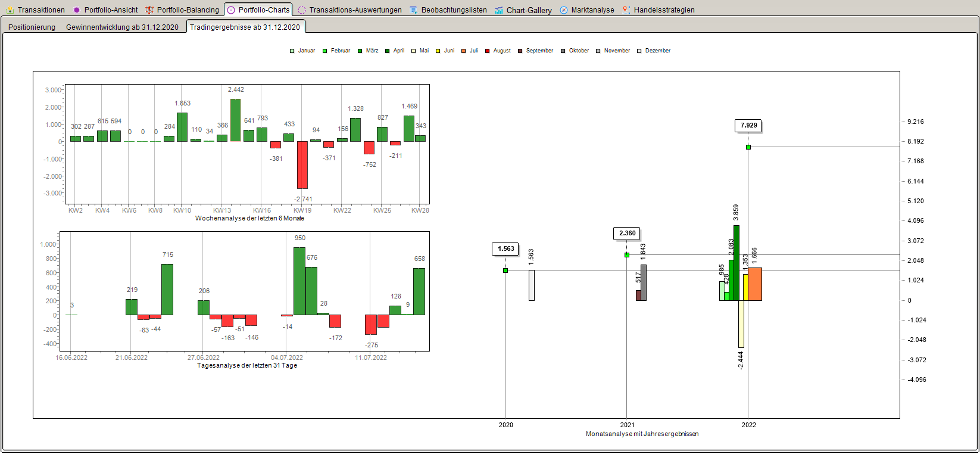Click the 7.929 yearly result label

[x=748, y=126]
